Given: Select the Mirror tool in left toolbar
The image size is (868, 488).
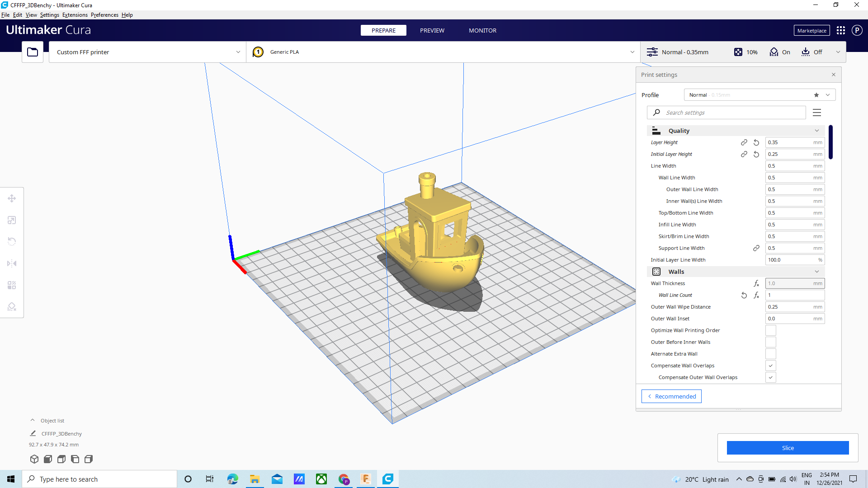Looking at the screenshot, I should click(12, 263).
